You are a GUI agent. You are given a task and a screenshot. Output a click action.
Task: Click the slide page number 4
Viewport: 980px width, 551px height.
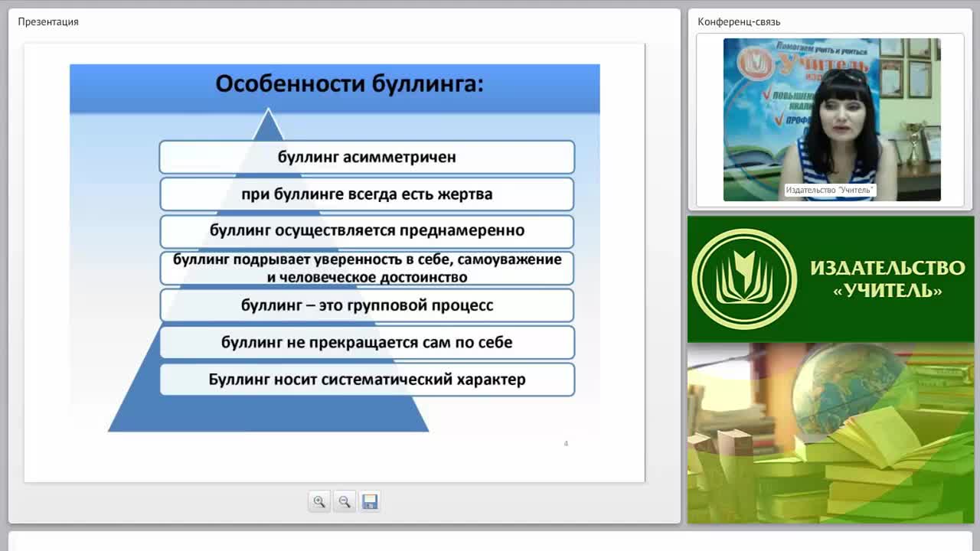pos(566,443)
